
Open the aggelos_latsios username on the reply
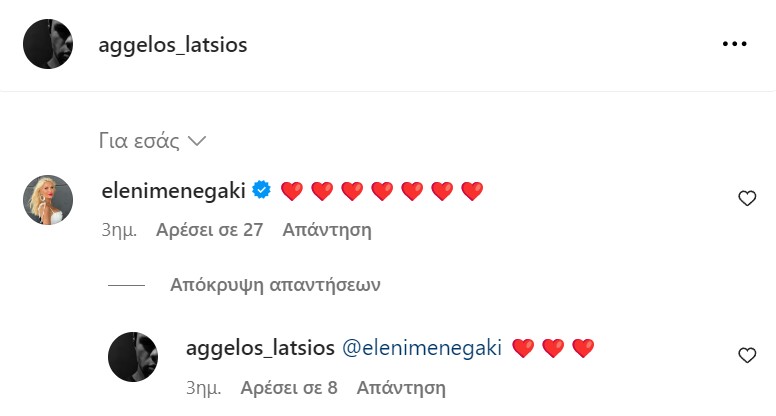click(259, 347)
